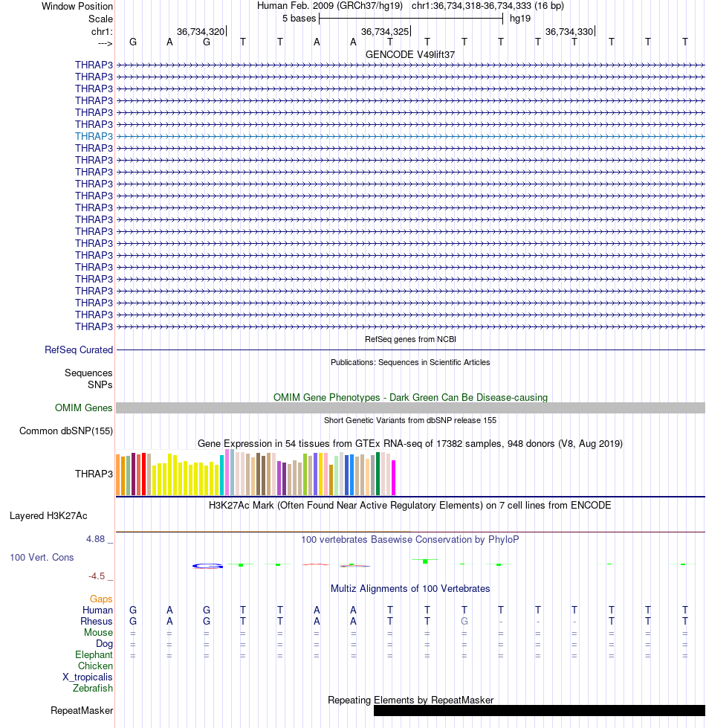Click the orange Gaps label

click(101, 599)
